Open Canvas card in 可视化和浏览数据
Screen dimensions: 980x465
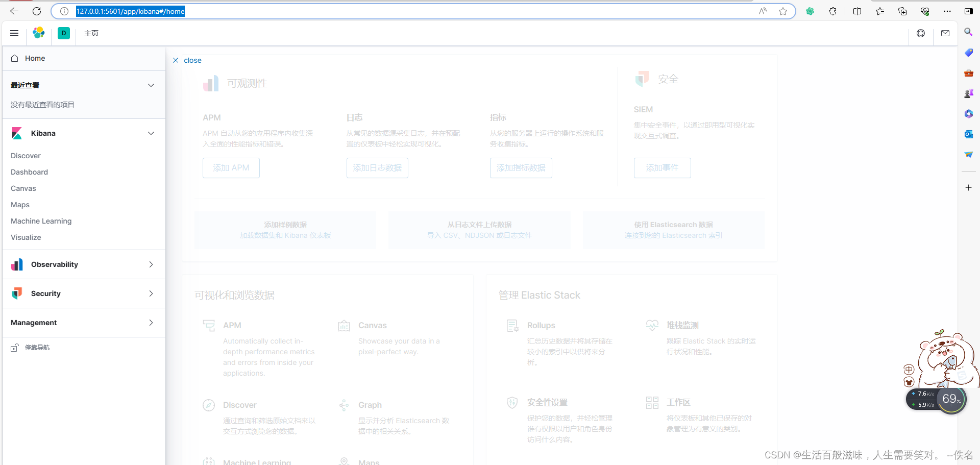(373, 326)
